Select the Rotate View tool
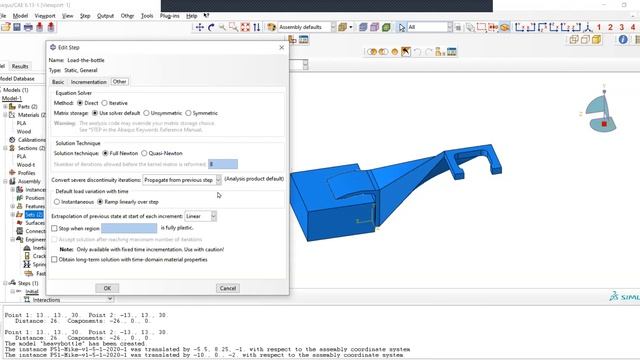The height and width of the screenshot is (360, 640). (211, 27)
